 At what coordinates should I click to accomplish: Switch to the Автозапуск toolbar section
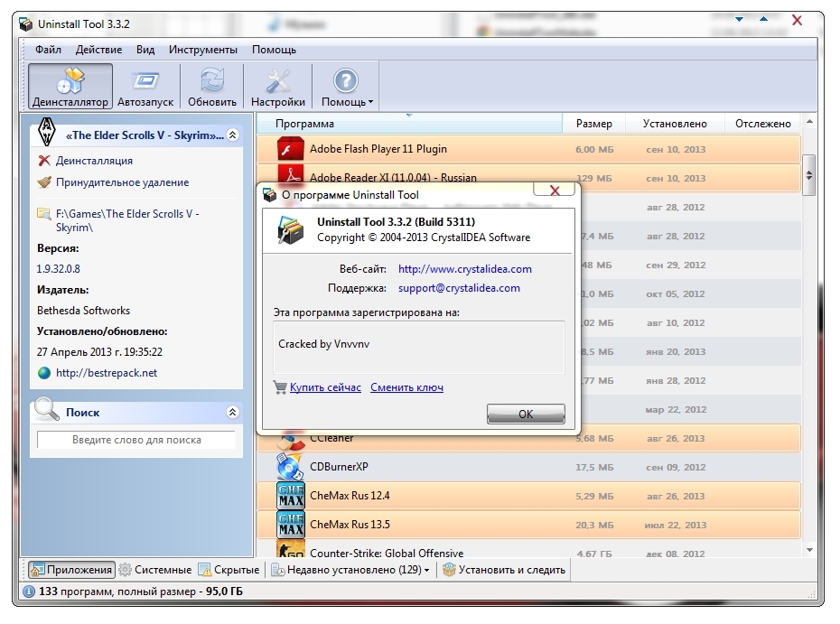tap(145, 86)
